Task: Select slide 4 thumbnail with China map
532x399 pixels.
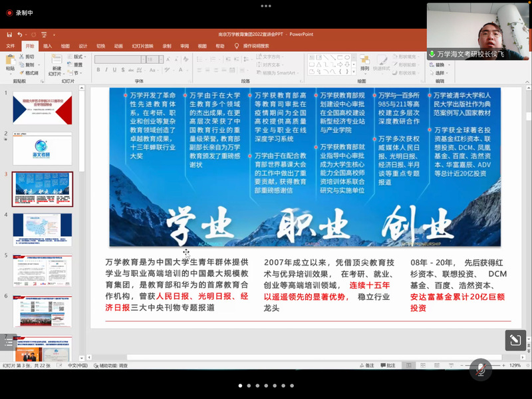Action: [x=43, y=229]
